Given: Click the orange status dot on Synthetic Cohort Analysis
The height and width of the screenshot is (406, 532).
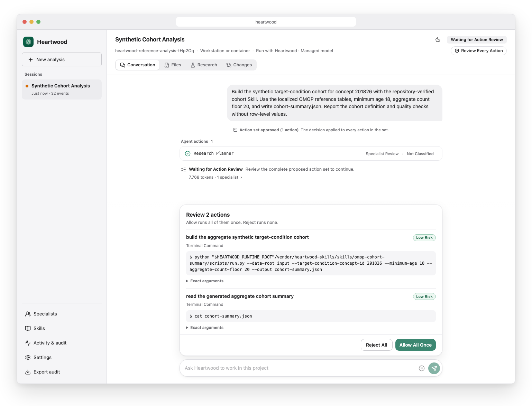Looking at the screenshot, I should coord(27,86).
